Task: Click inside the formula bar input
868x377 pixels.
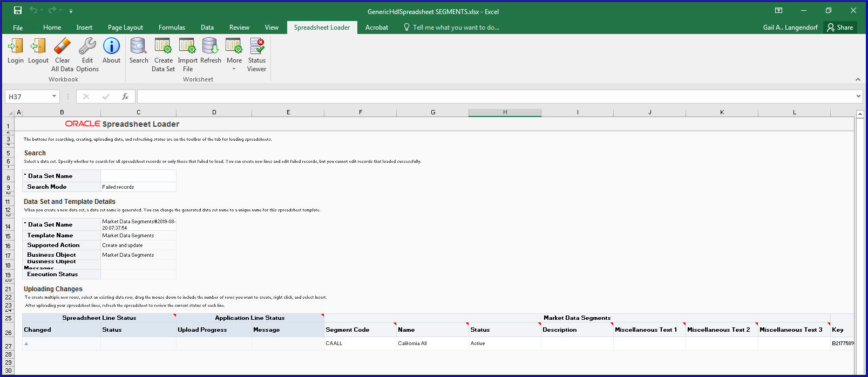Action: coord(496,97)
